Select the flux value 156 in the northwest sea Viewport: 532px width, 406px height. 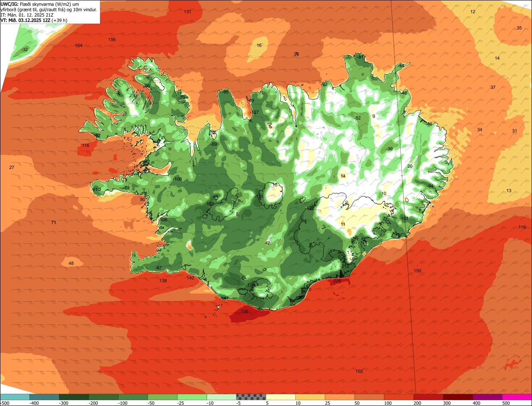coord(112,39)
